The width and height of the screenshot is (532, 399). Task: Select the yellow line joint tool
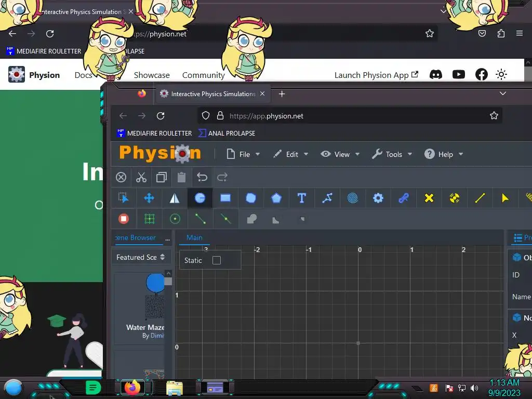[480, 198]
